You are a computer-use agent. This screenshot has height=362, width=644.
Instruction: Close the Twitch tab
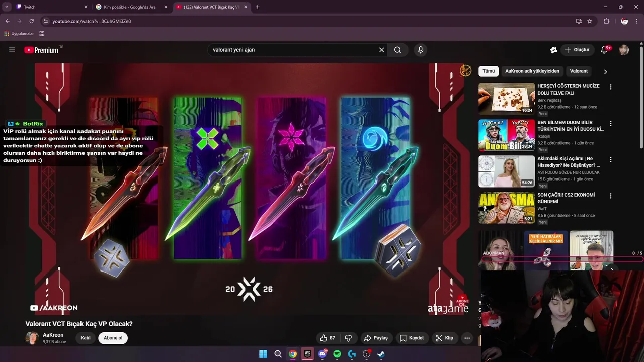tap(86, 7)
